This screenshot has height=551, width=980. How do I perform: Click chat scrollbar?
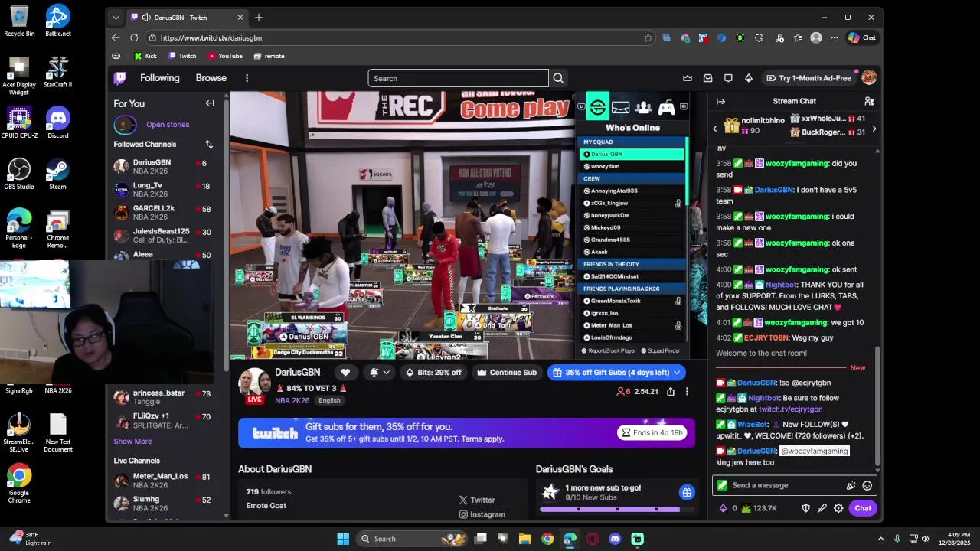coord(878,406)
